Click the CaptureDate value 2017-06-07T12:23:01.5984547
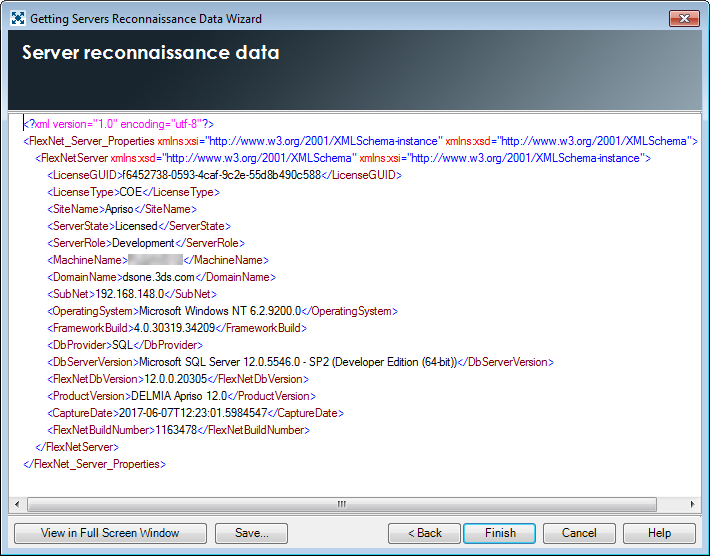 [193, 413]
